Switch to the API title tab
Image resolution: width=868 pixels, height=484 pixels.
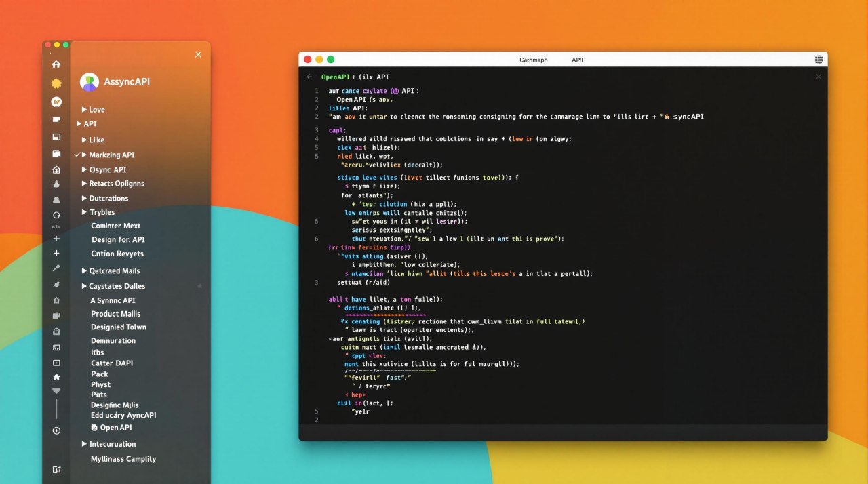click(x=577, y=60)
